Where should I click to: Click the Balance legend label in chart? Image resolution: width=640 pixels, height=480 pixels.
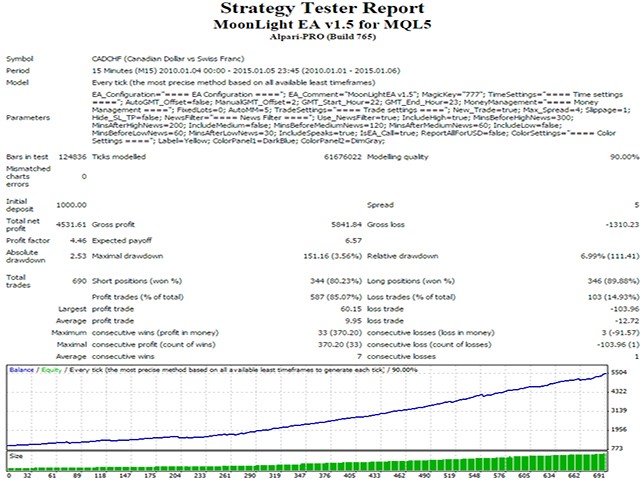pos(22,370)
